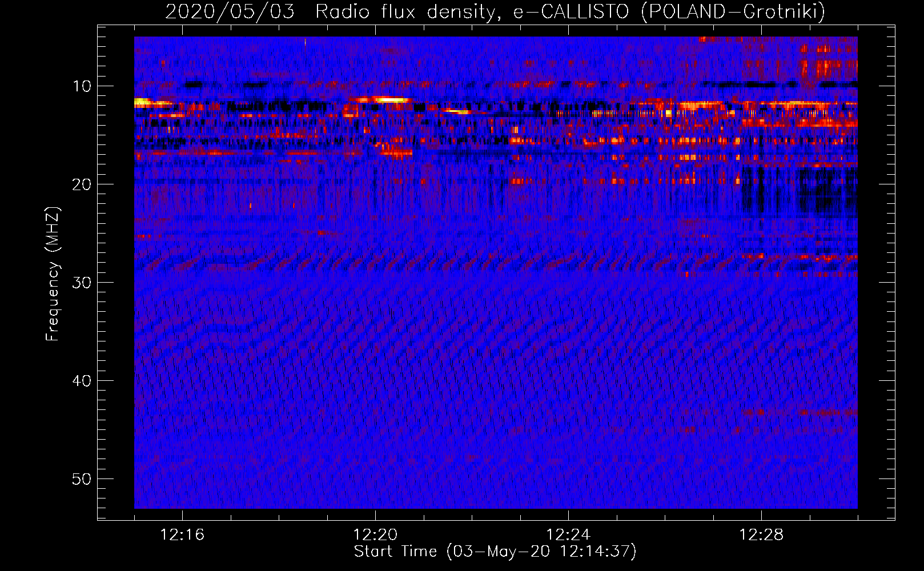Image resolution: width=924 pixels, height=571 pixels.
Task: Click the 12:28 time tick label
Action: point(761,535)
